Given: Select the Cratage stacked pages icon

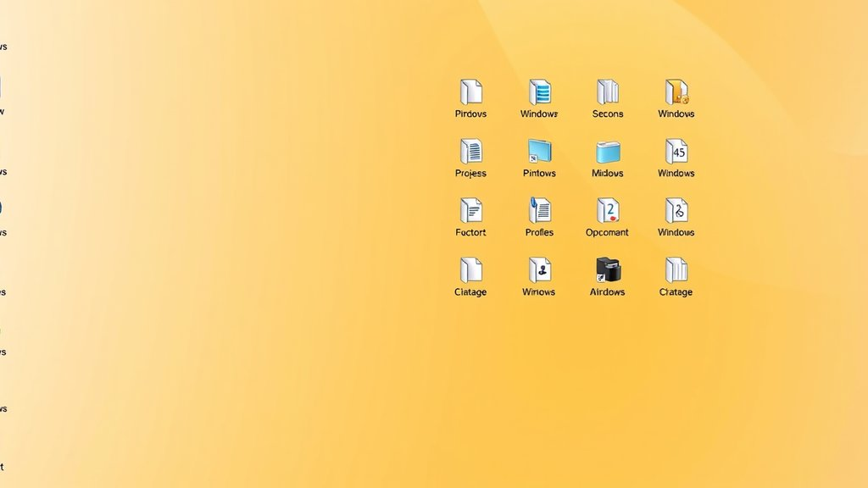Looking at the screenshot, I should click(676, 270).
